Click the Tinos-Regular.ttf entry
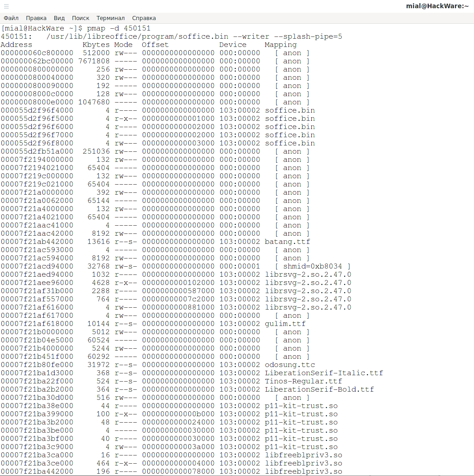The image size is (474, 476). click(303, 381)
